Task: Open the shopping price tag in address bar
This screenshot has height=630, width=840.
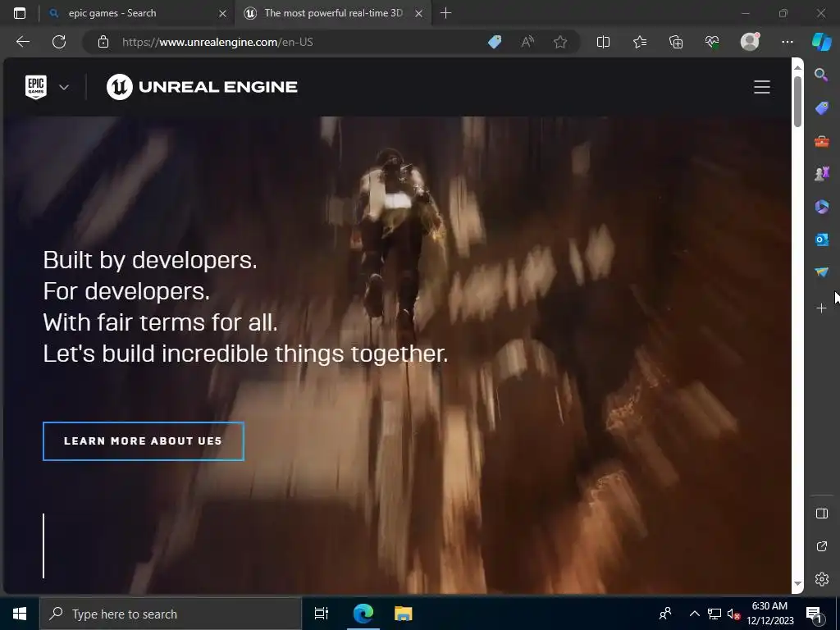Action: tap(495, 42)
